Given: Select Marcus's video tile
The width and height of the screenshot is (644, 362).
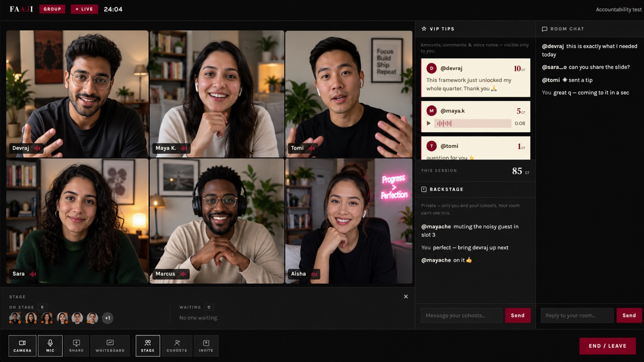Looking at the screenshot, I should pyautogui.click(x=217, y=221).
